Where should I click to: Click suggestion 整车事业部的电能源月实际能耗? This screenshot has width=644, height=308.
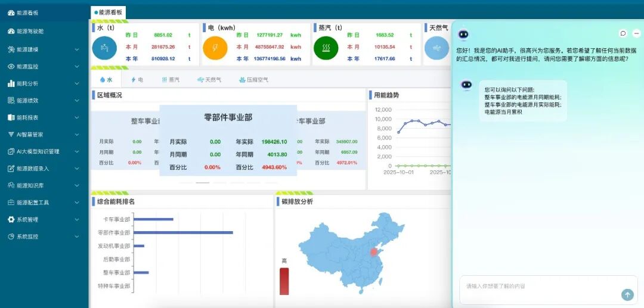pos(523,105)
